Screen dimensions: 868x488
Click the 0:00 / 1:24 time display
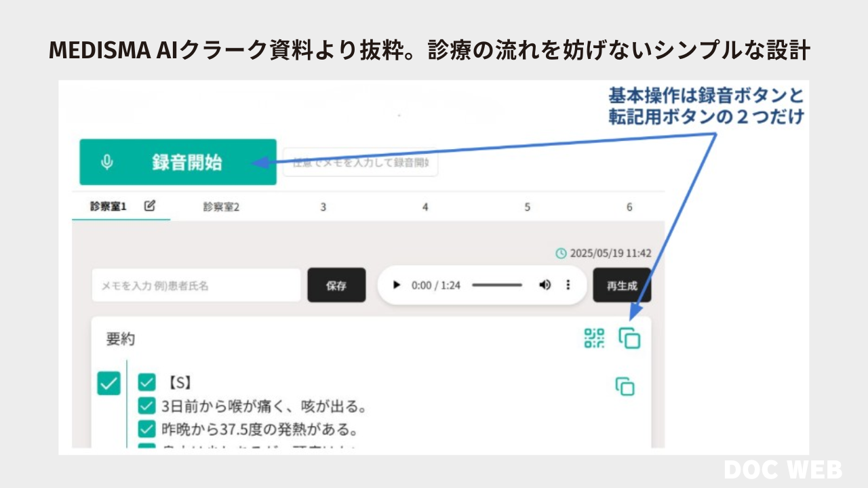[436, 285]
